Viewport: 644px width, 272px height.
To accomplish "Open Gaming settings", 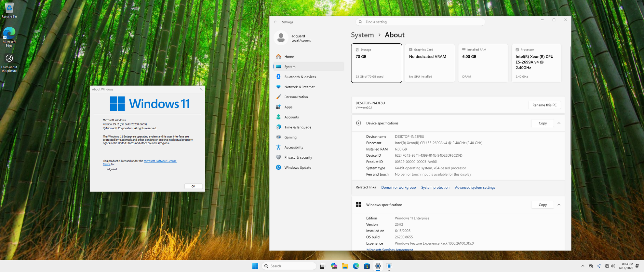I will pyautogui.click(x=308, y=137).
